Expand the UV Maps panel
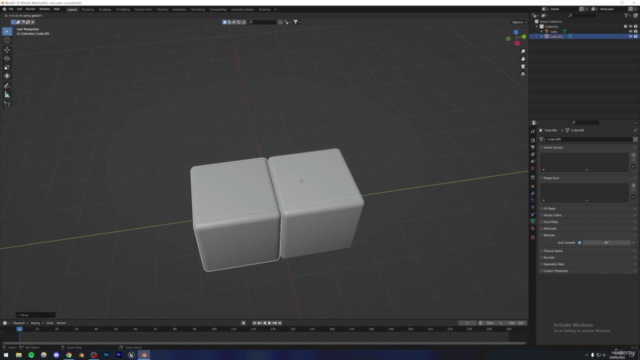This screenshot has width=640, height=360. pyautogui.click(x=549, y=209)
